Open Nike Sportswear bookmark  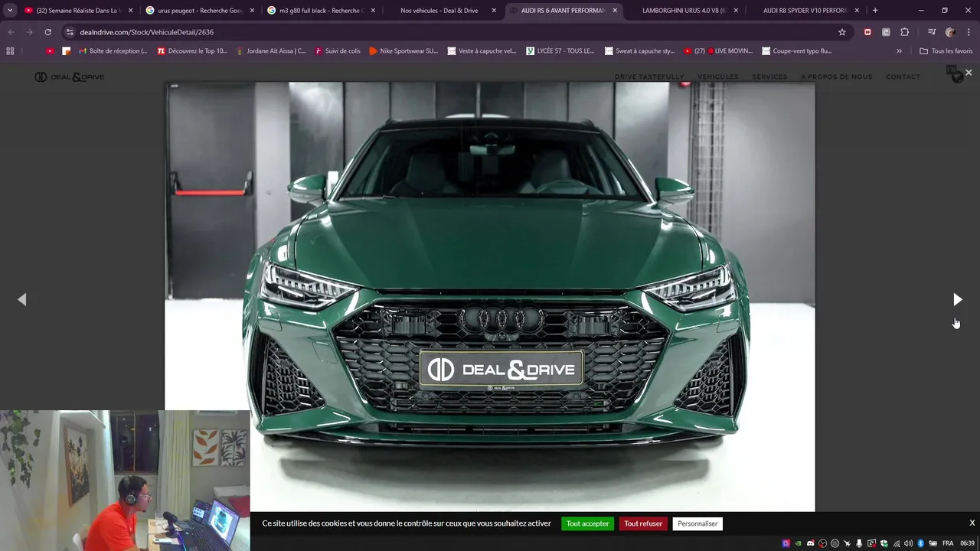pos(403,51)
